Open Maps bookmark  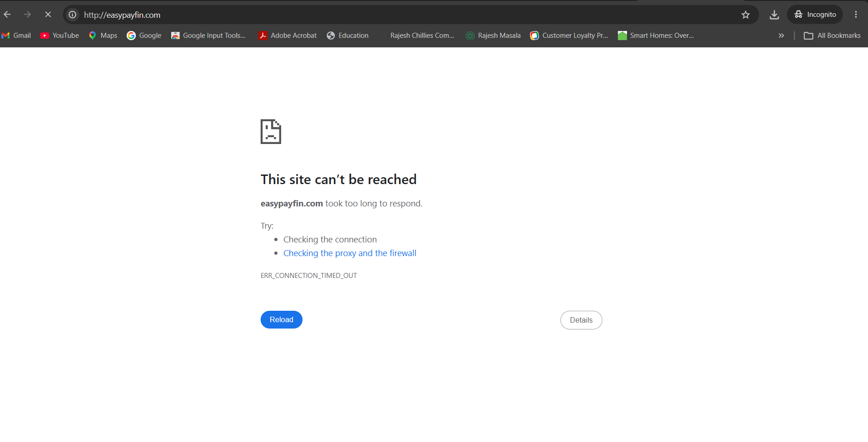click(103, 36)
